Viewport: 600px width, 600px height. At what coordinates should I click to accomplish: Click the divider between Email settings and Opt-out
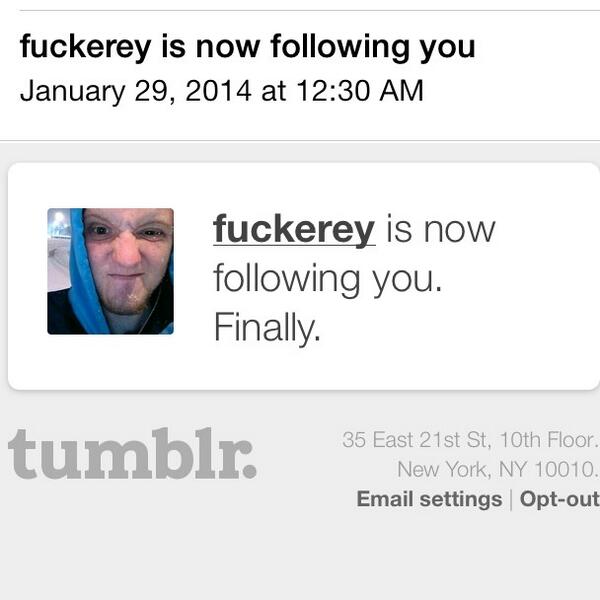511,500
